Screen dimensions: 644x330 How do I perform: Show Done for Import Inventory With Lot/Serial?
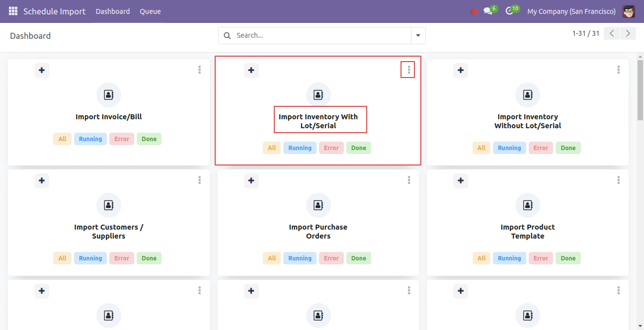click(359, 148)
